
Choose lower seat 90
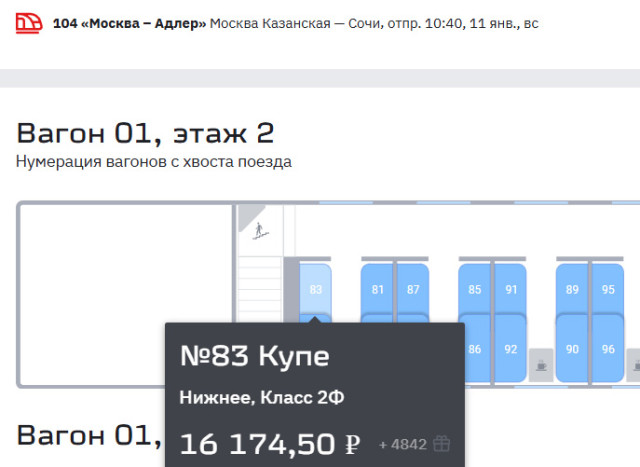572,349
